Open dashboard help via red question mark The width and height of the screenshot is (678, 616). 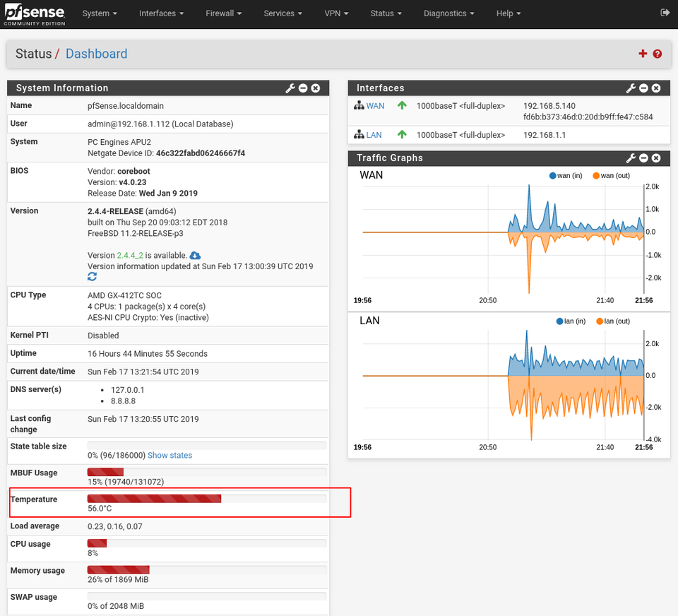coord(658,54)
